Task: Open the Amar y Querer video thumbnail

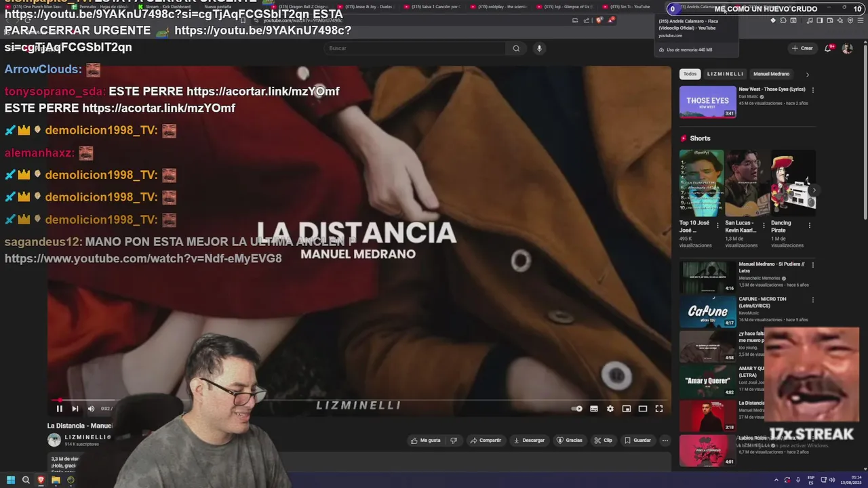Action: click(x=707, y=381)
